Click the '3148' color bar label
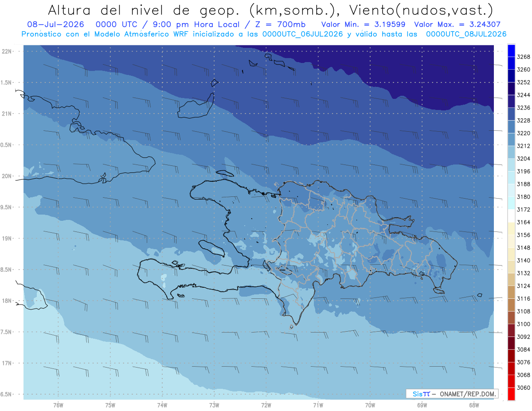532x411 pixels. pos(524,248)
